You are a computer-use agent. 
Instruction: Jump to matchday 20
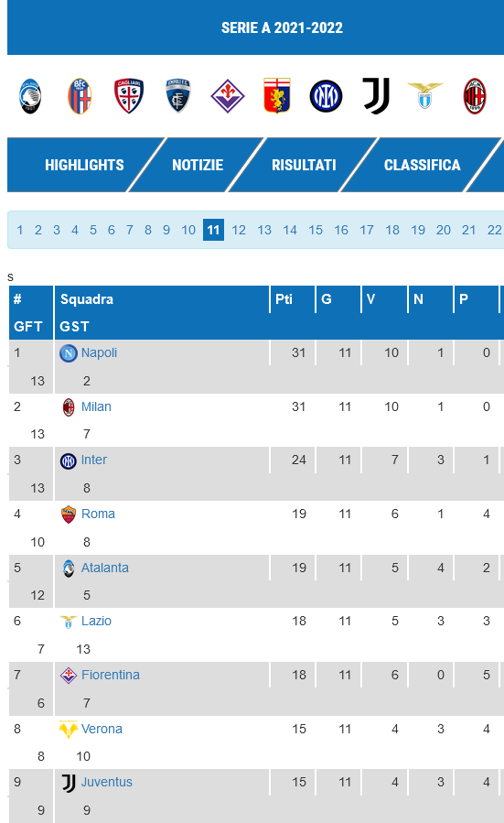443,230
